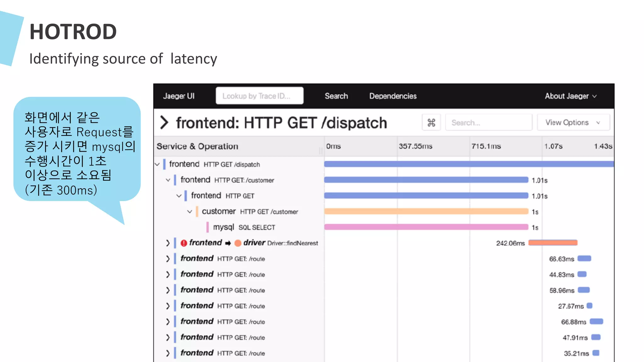
Task: Open the View Options dropdown
Action: (573, 123)
